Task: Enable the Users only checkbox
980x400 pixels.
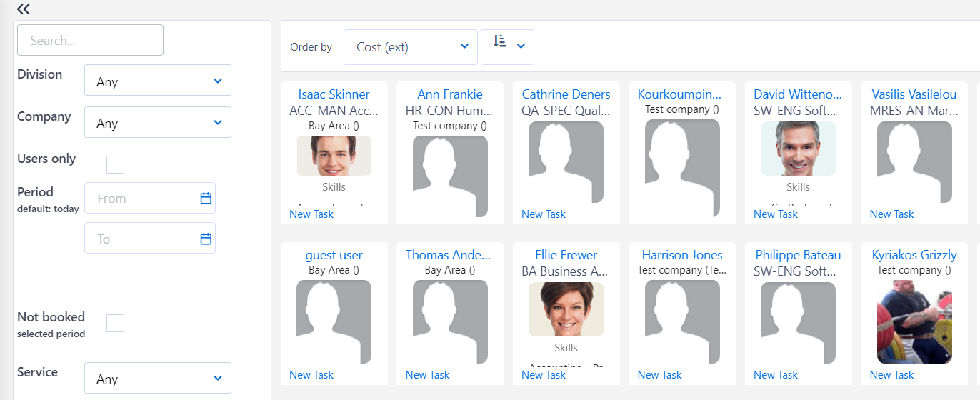Action: tap(115, 165)
